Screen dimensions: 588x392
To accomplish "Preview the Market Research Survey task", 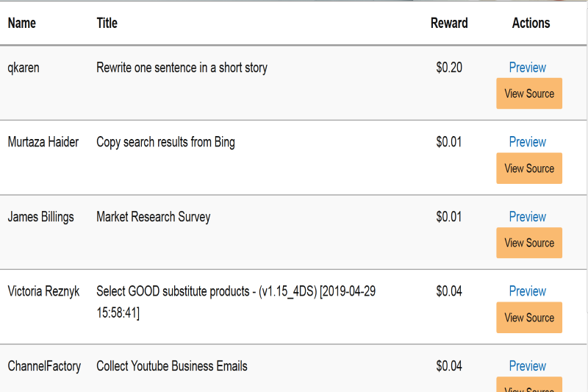I will 527,217.
